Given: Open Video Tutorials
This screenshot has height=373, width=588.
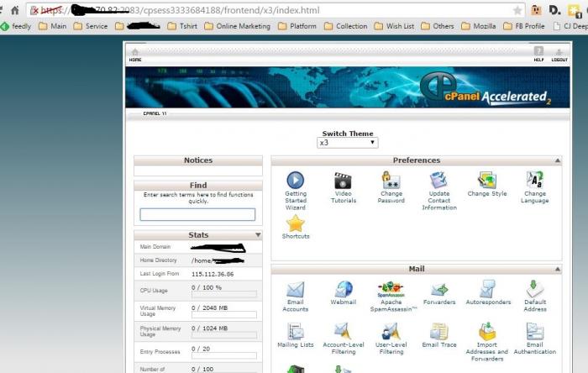Looking at the screenshot, I should (x=343, y=187).
